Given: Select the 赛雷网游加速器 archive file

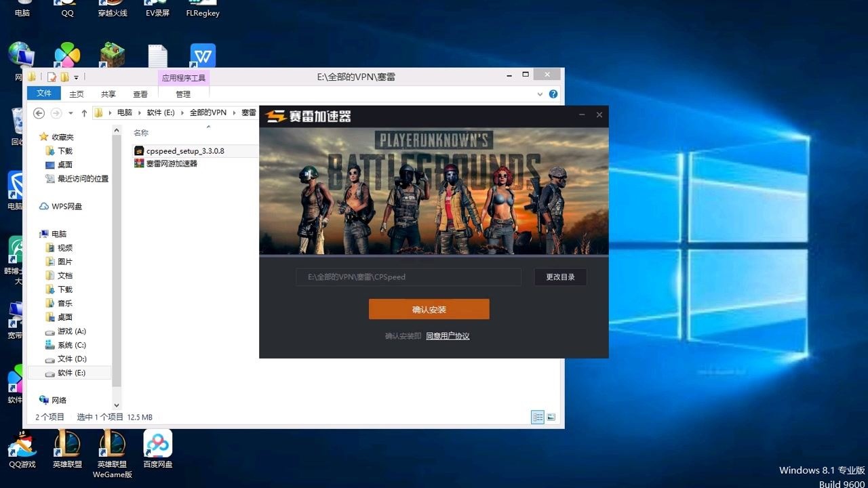Looking at the screenshot, I should [x=165, y=163].
